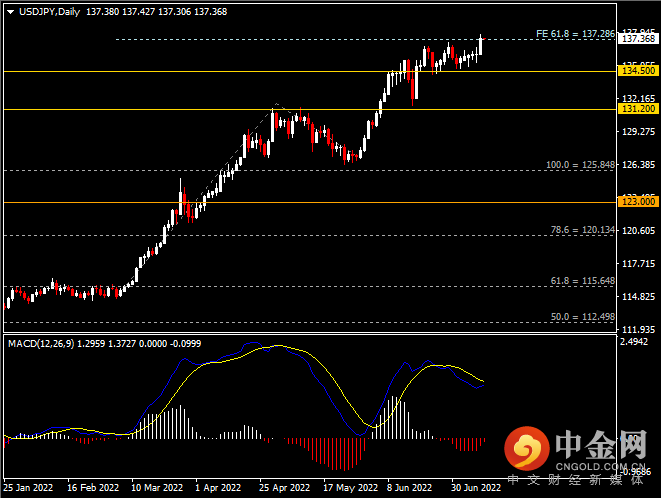The height and width of the screenshot is (498, 661).
Task: Click the 114.825 price axis value
Action: pyautogui.click(x=639, y=297)
